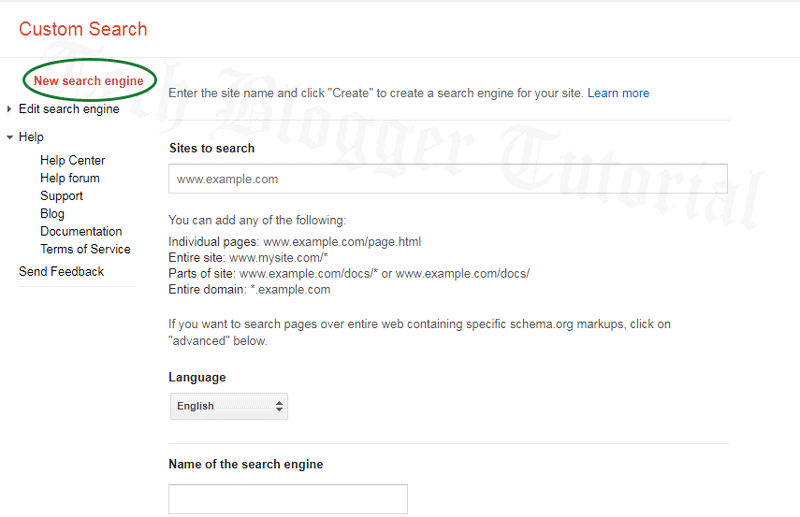Open Help forum link

click(x=70, y=178)
